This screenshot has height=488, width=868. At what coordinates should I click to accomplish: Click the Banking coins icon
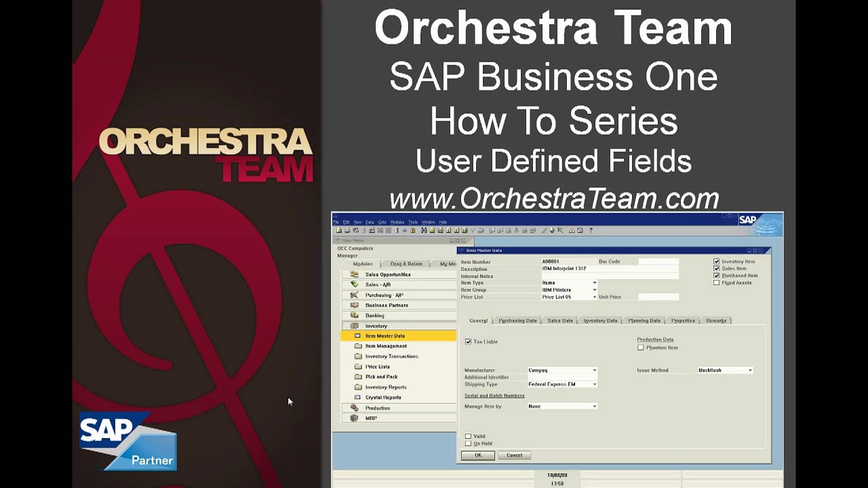tap(354, 315)
